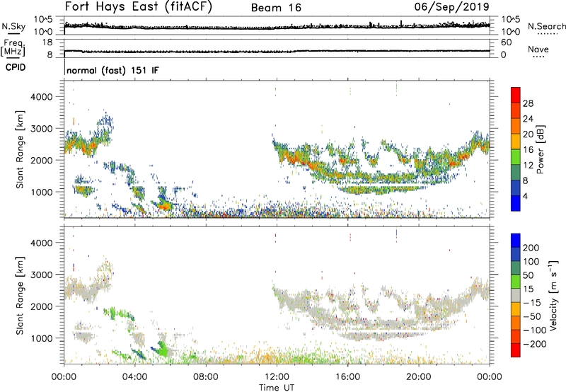Image resolution: width=566 pixels, height=392 pixels.
Task: Click the 'CPID' label
Action: pyautogui.click(x=16, y=67)
